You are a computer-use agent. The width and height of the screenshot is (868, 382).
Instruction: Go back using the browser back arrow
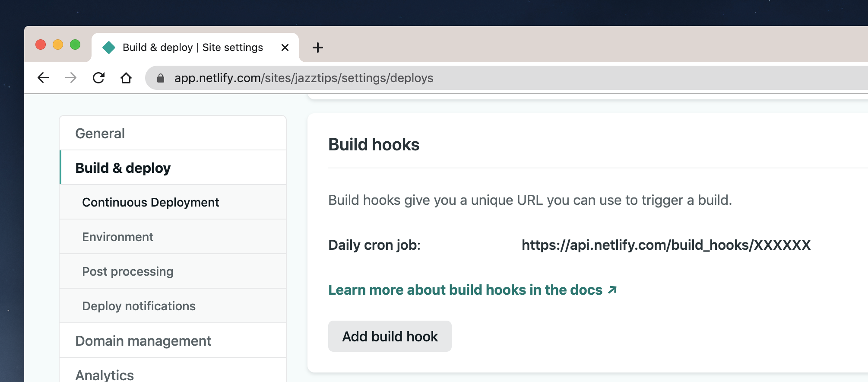43,78
